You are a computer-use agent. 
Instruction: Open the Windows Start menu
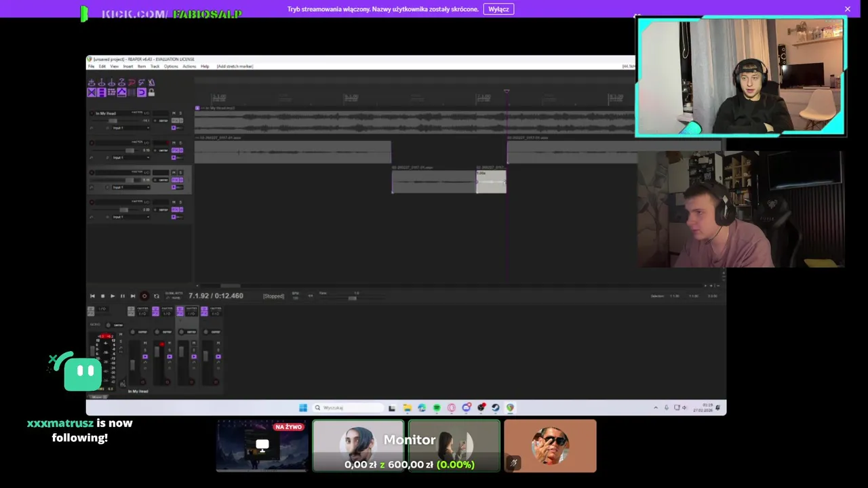tap(303, 408)
